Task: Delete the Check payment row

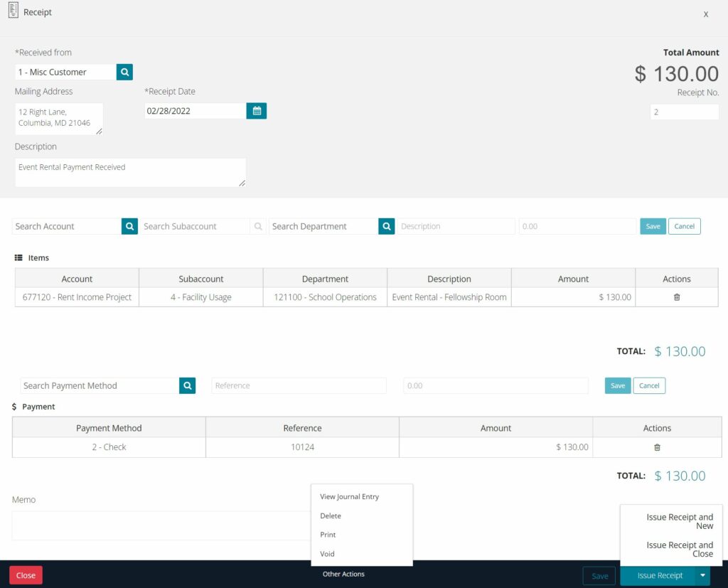Action: (657, 447)
